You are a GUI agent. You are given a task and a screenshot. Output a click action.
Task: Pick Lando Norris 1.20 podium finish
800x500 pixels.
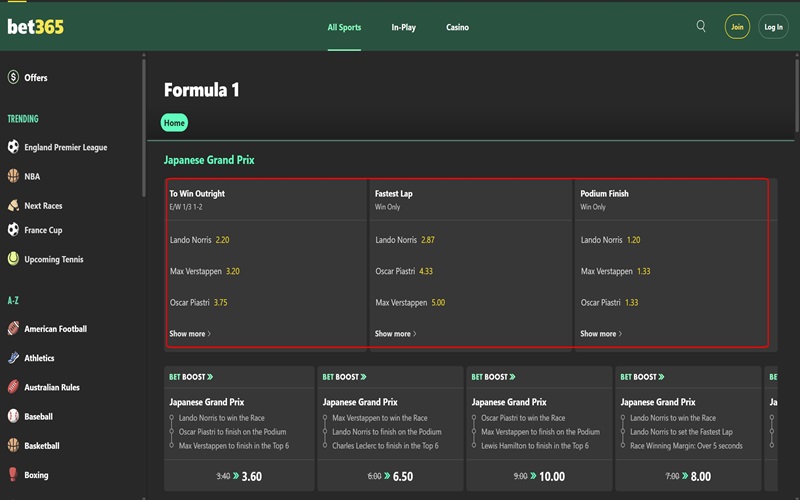click(610, 240)
